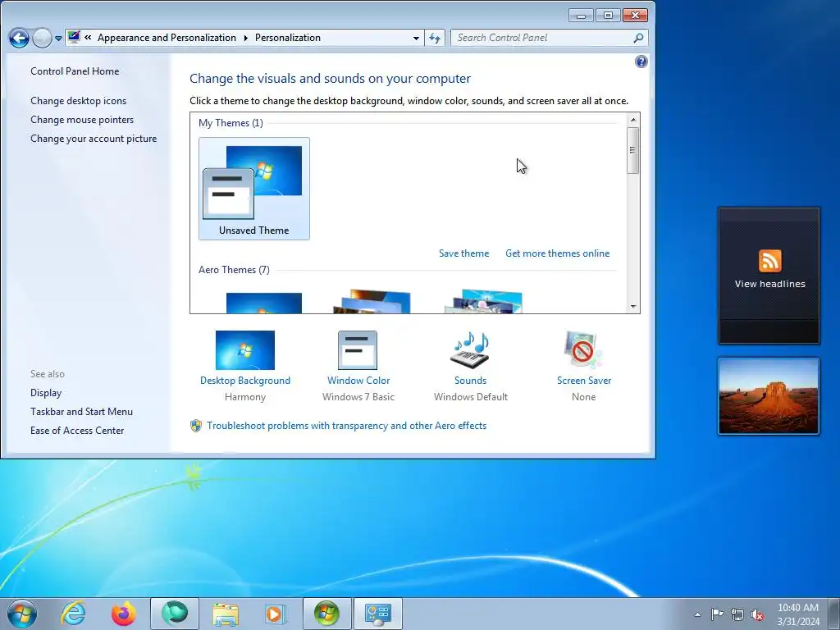Open the Screen Saver text link
The height and width of the screenshot is (630, 840).
584,381
